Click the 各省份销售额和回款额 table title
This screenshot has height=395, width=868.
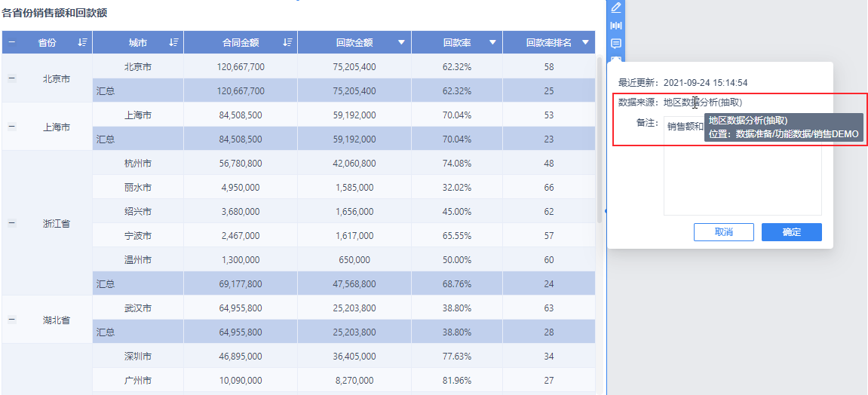click(55, 14)
